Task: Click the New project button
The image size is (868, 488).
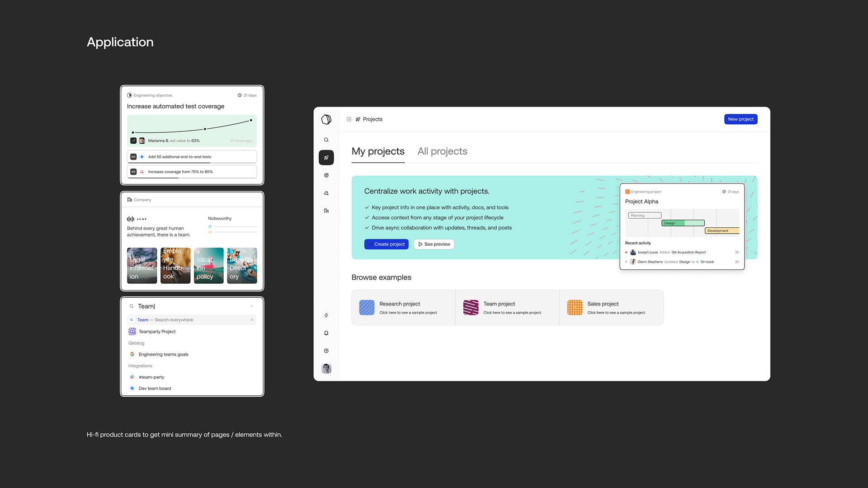Action: [x=741, y=119]
